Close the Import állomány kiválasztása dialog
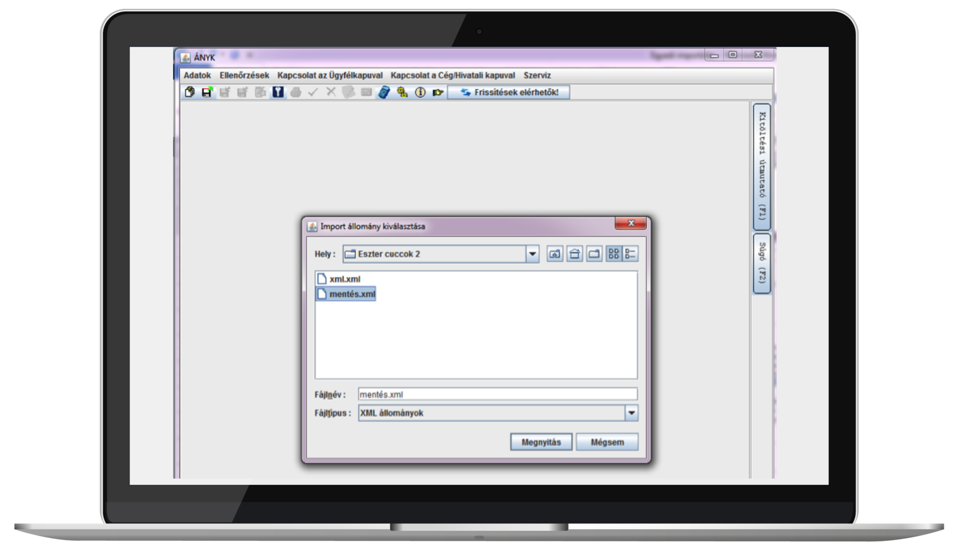The image size is (980, 551). [x=631, y=223]
